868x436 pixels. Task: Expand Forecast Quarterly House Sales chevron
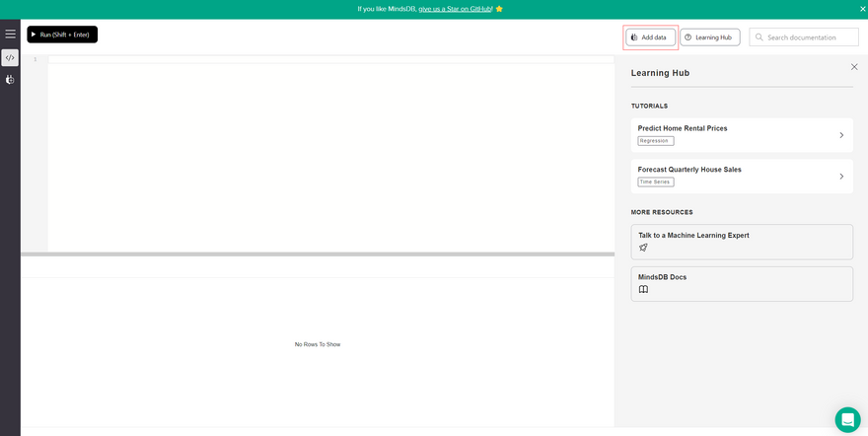841,177
